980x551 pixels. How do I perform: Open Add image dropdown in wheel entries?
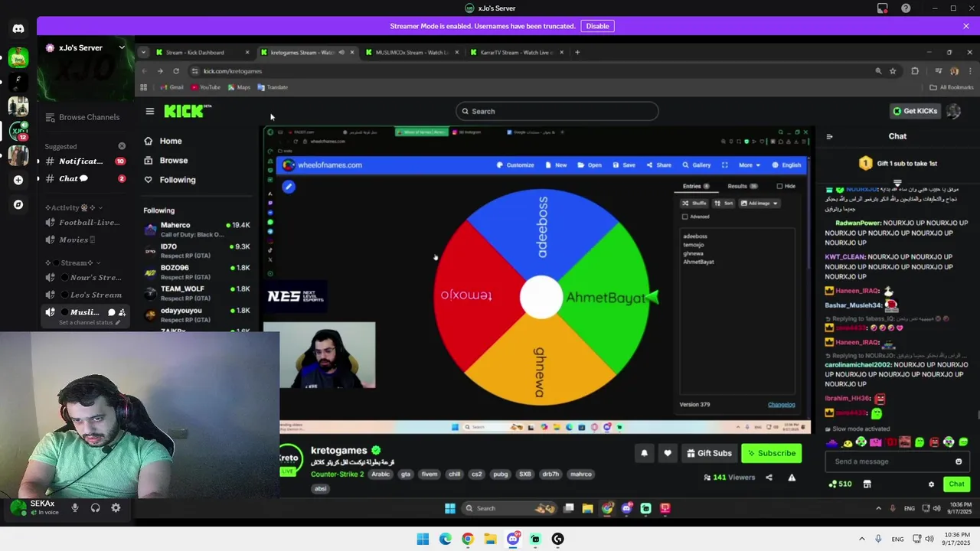pyautogui.click(x=759, y=204)
